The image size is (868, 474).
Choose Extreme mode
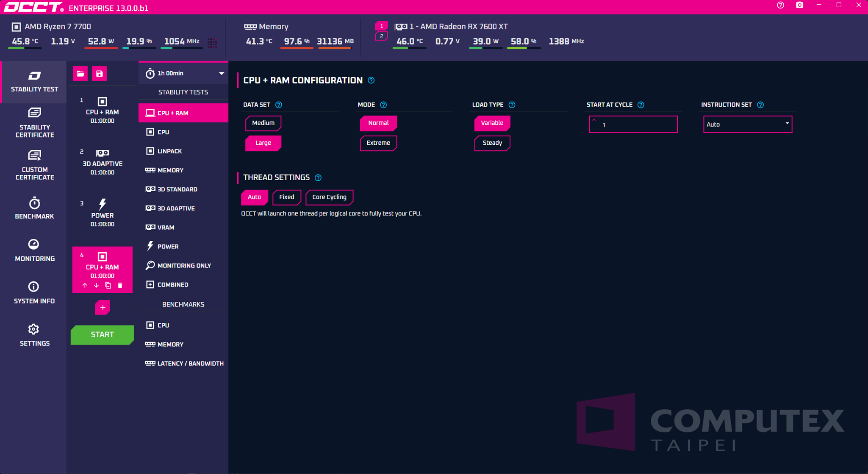pos(378,143)
